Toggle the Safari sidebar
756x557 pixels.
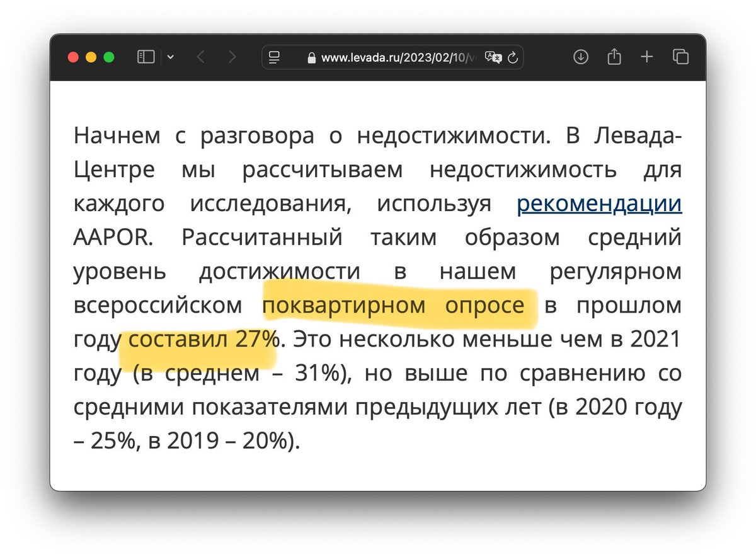[146, 57]
